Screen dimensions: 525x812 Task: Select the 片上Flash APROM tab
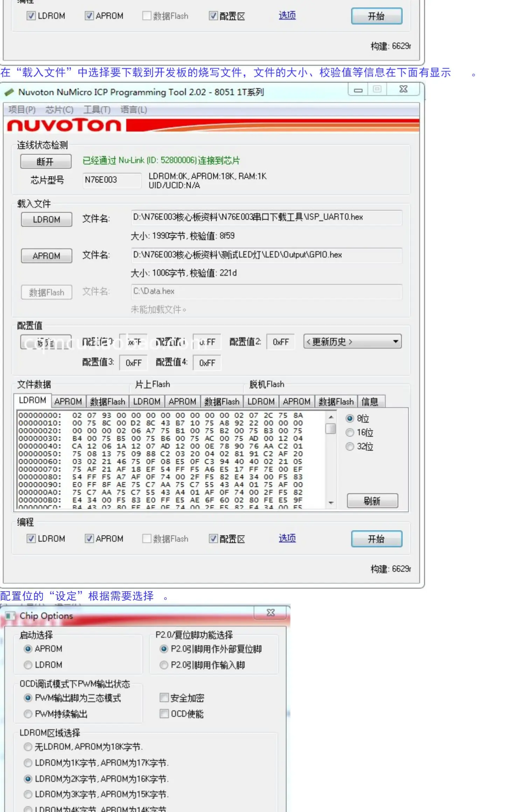tap(182, 401)
